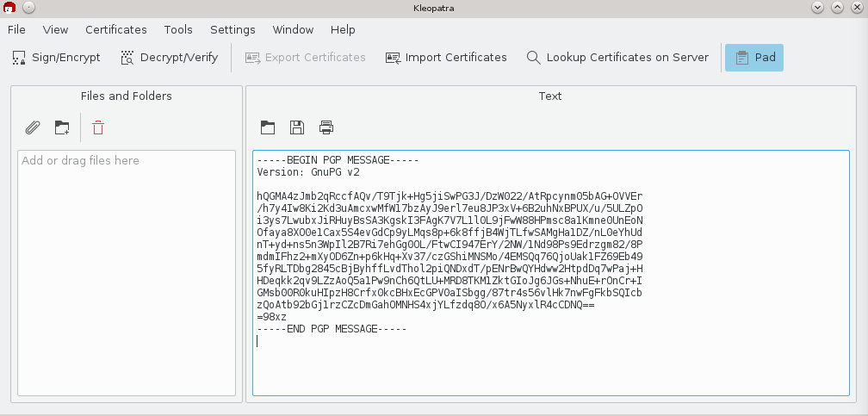Click the save floppy disk icon
This screenshot has height=416, width=868.
297,127
